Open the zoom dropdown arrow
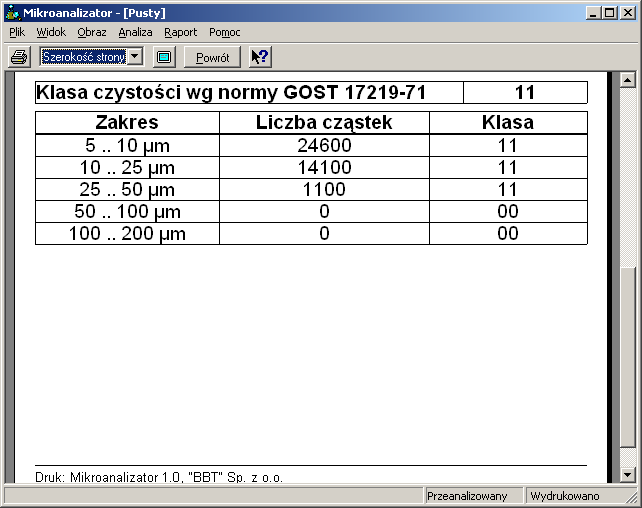 pyautogui.click(x=135, y=56)
